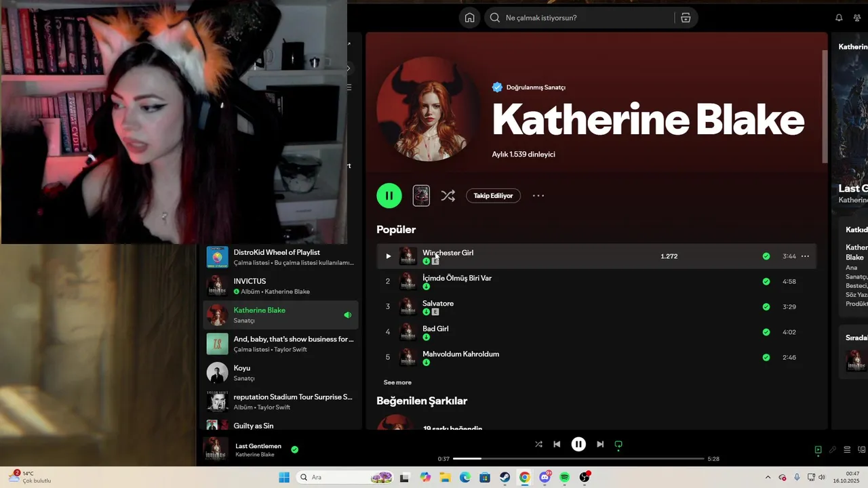Image resolution: width=868 pixels, height=488 pixels.
Task: Open the Connect to a device icon
Action: click(862, 450)
